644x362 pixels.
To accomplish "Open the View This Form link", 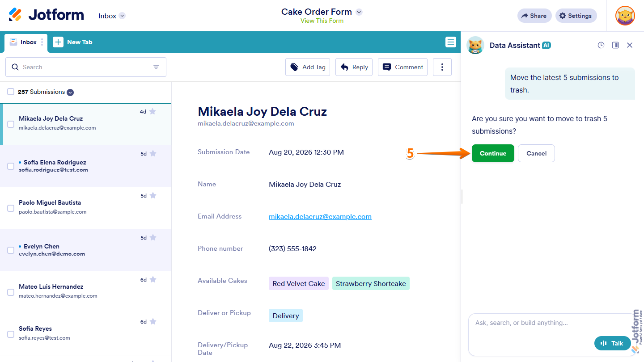I will pyautogui.click(x=322, y=21).
